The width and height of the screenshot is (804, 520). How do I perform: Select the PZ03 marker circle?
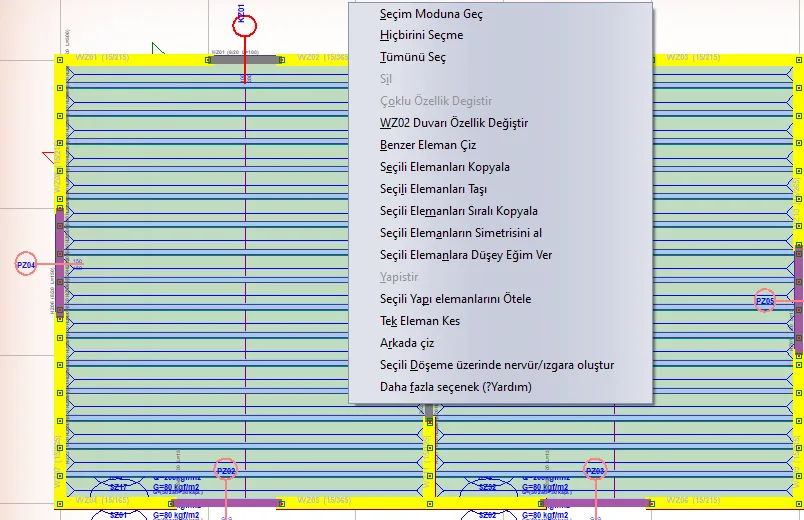click(x=595, y=470)
